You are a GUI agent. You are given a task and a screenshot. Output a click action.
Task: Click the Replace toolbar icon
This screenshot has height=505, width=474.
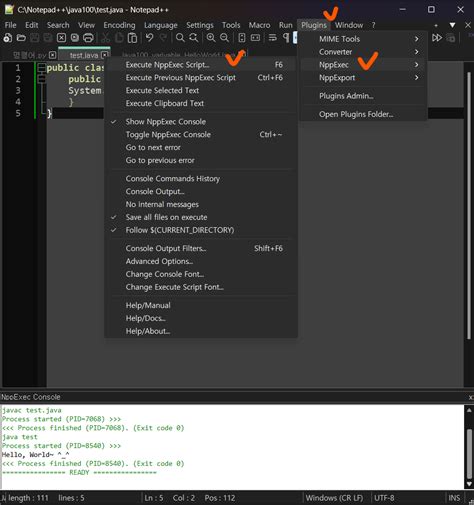pos(194,38)
